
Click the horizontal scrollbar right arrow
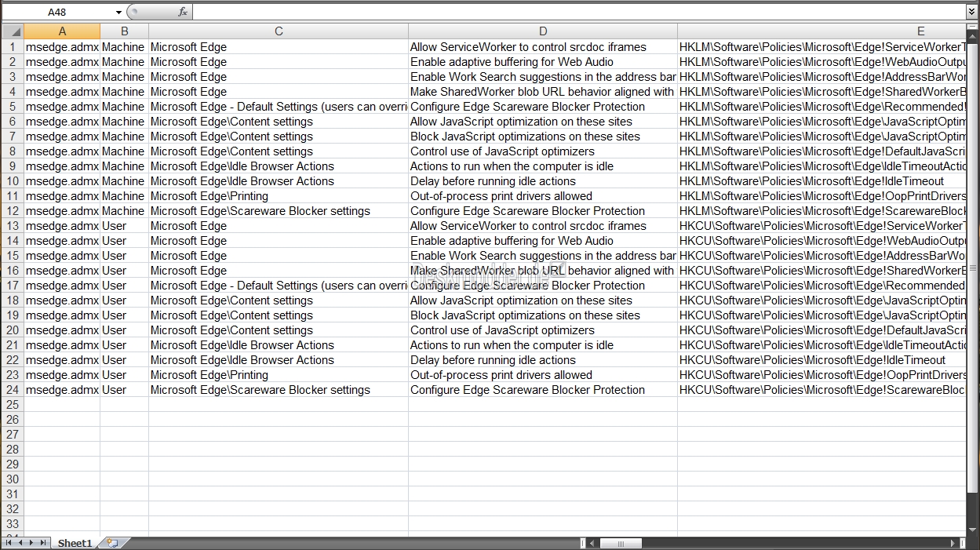coord(953,543)
